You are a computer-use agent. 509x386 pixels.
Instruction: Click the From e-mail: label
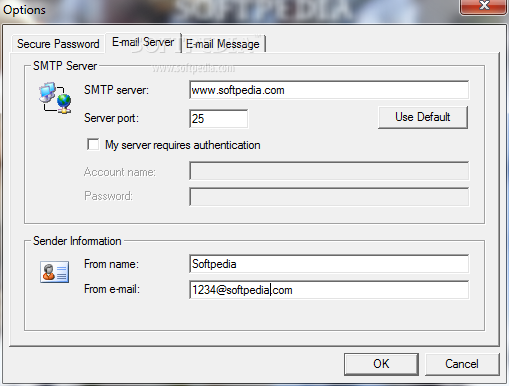click(x=112, y=289)
